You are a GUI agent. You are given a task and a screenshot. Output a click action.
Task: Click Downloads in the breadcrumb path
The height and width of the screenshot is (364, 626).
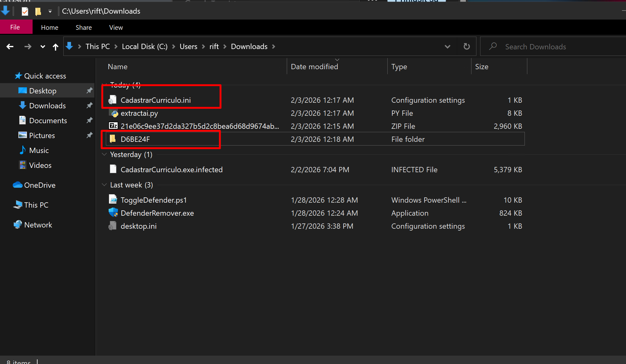[249, 47]
